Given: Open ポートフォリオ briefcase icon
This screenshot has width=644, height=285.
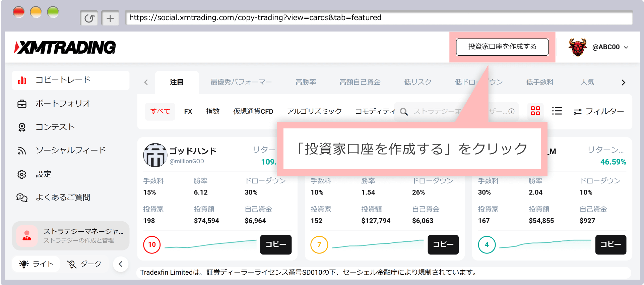Looking at the screenshot, I should tap(22, 104).
